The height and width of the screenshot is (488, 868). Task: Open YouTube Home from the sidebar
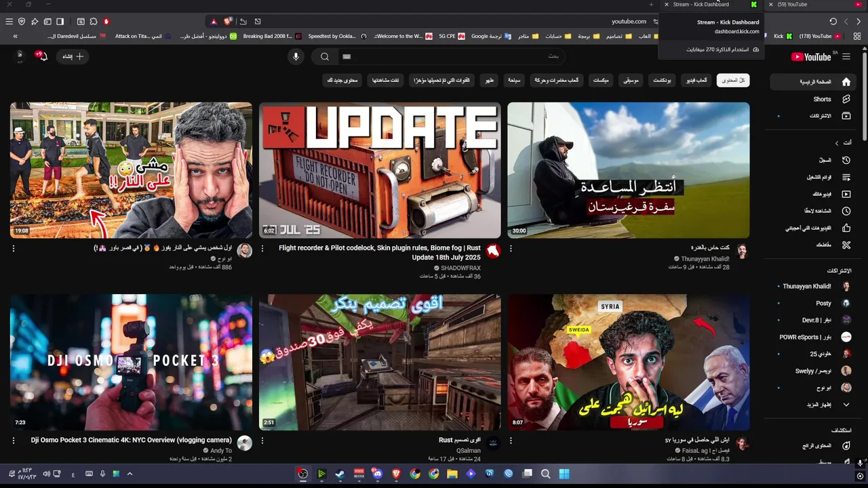[814, 82]
